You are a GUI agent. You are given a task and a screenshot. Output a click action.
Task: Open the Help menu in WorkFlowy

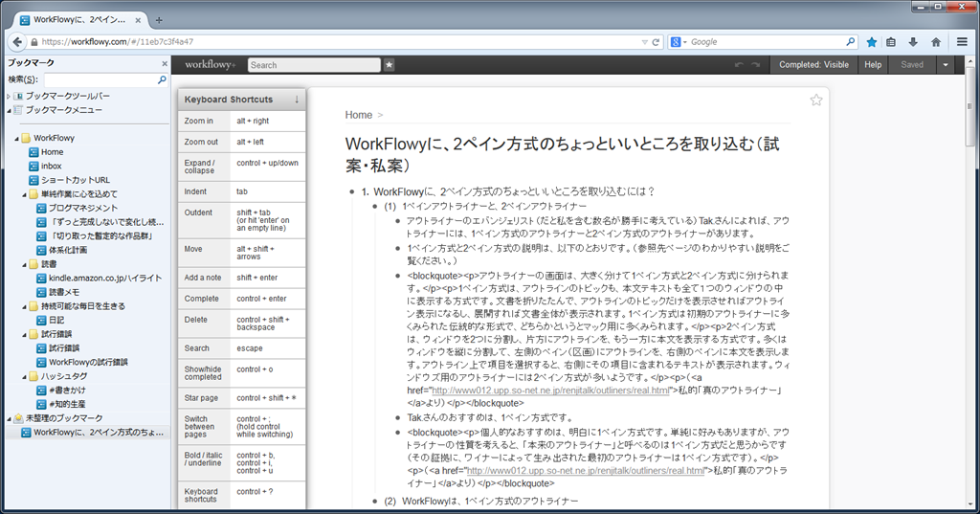point(873,64)
